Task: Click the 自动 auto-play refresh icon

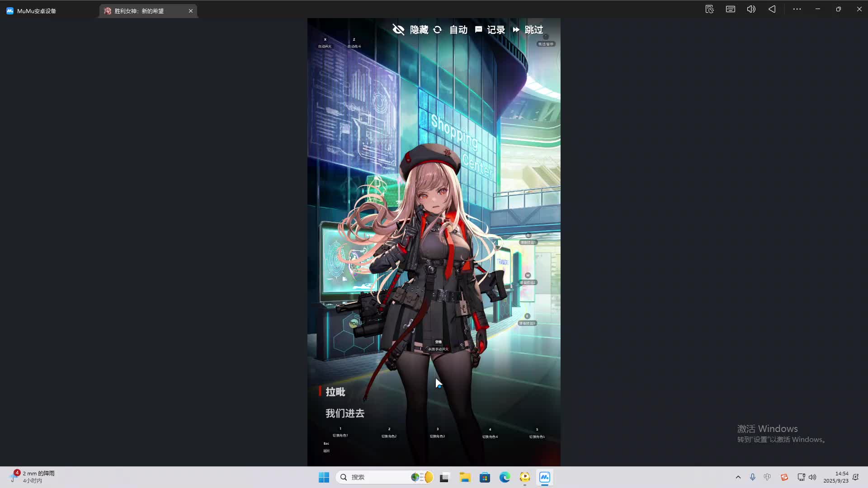Action: (x=437, y=29)
